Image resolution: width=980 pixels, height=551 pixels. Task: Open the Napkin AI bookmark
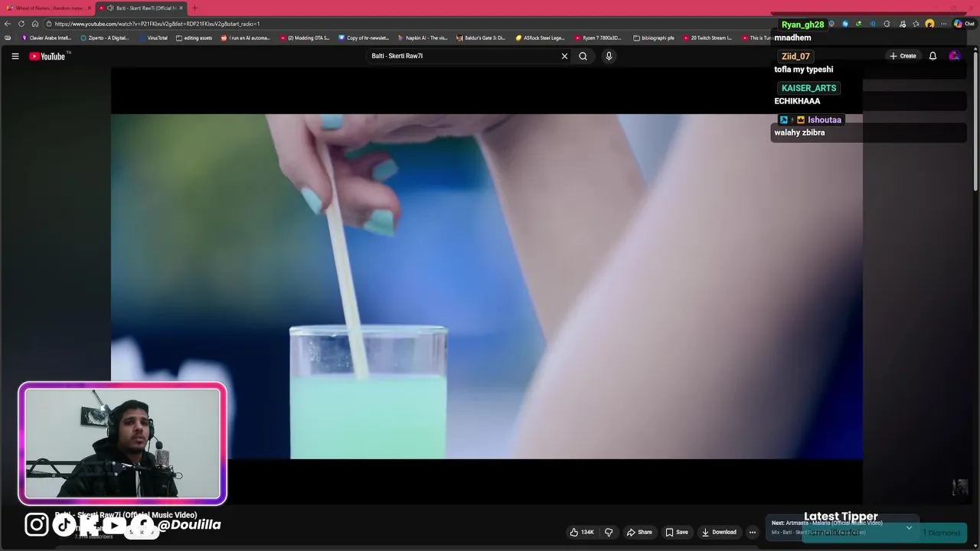(x=423, y=37)
